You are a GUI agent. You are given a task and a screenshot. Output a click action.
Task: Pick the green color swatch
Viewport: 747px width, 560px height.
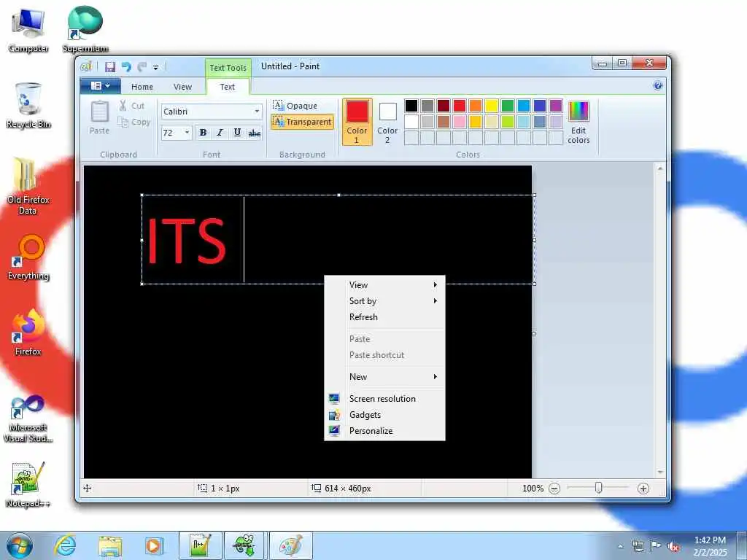[508, 105]
